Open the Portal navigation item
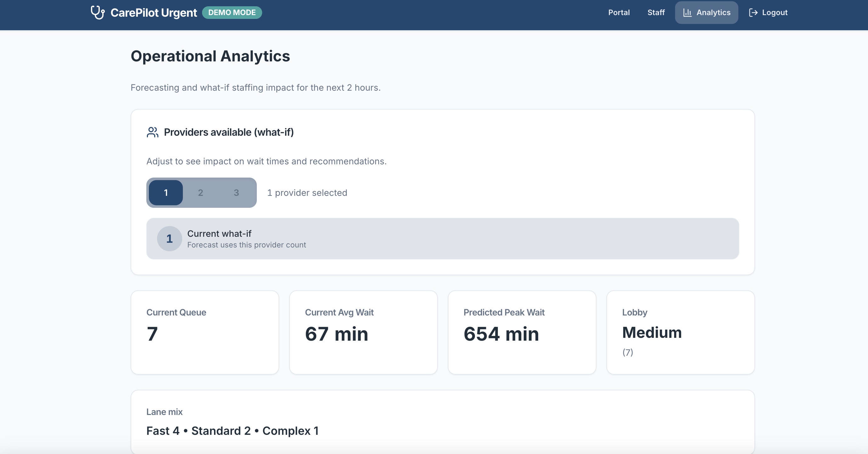Viewport: 868px width, 454px height. (x=619, y=13)
